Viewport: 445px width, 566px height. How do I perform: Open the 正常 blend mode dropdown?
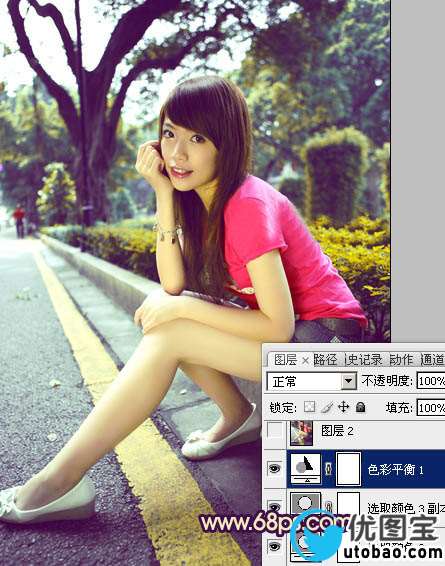tap(311, 381)
